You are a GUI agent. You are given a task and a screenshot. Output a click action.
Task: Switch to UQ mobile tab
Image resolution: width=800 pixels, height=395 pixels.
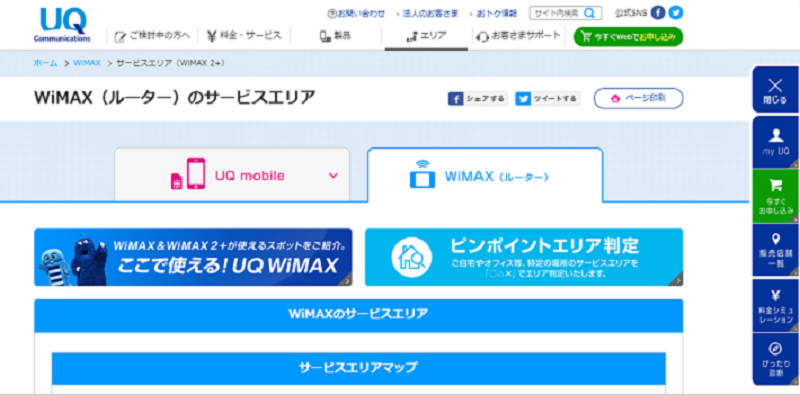point(232,175)
